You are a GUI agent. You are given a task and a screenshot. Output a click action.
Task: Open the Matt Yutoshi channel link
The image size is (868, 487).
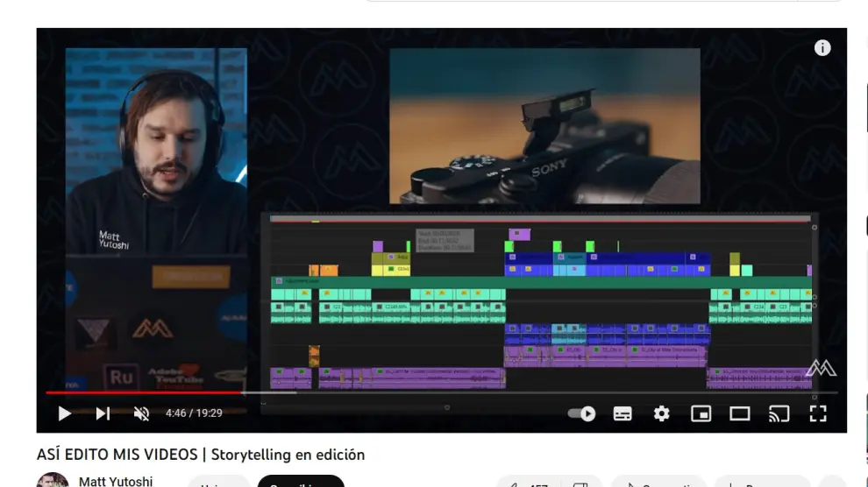pos(115,481)
